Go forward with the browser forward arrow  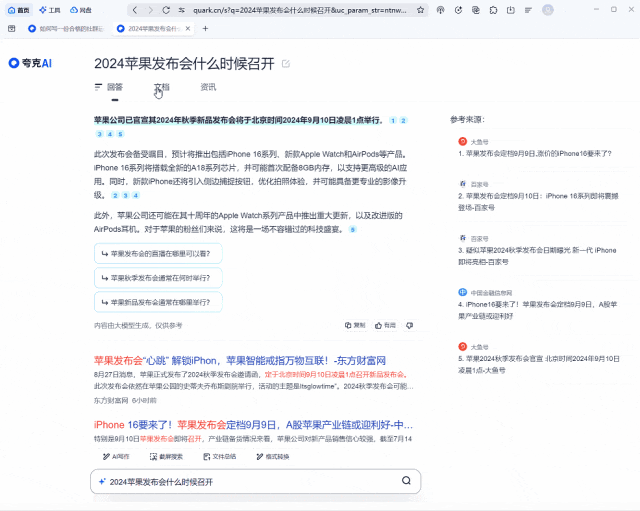(151, 10)
